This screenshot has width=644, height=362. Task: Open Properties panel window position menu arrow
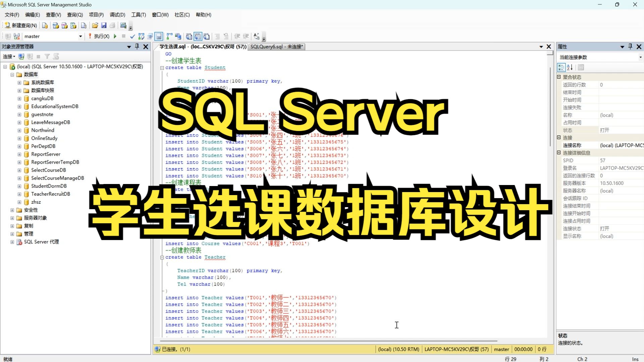pyautogui.click(x=622, y=47)
